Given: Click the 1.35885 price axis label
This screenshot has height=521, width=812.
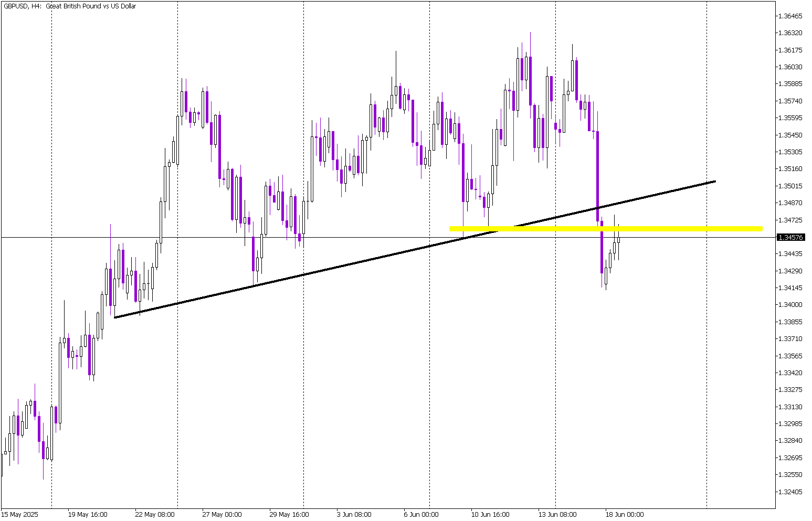Looking at the screenshot, I should (x=792, y=83).
